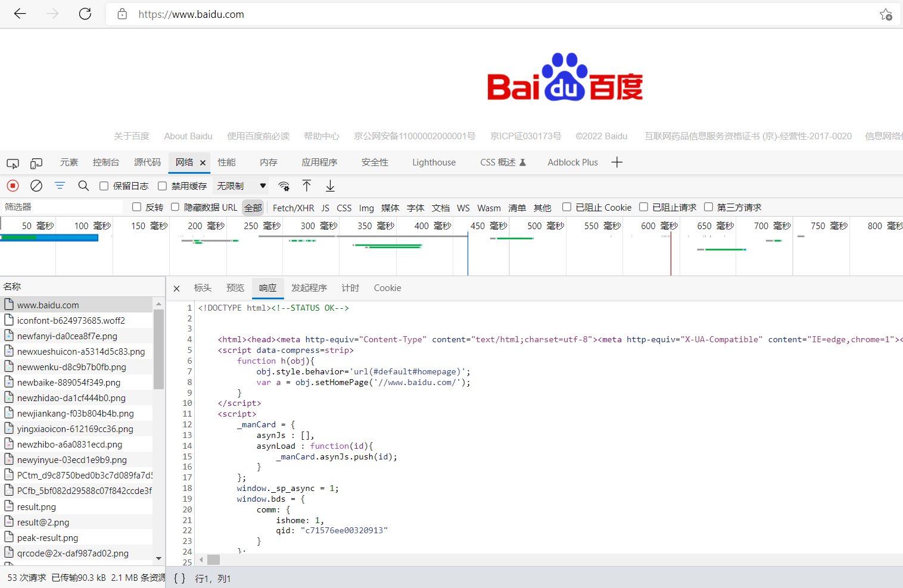This screenshot has height=588, width=903.
Task: Enable the 禁用缓存 checkbox
Action: [x=162, y=186]
